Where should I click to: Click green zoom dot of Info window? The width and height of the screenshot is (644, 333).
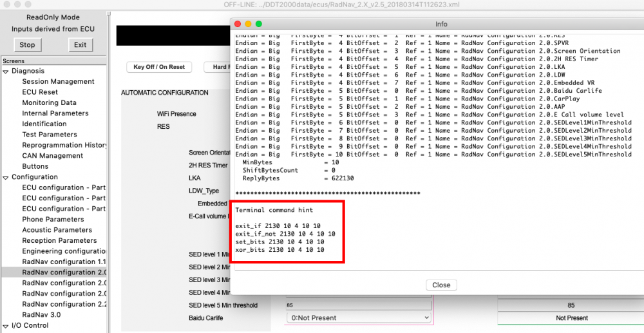[x=259, y=24]
